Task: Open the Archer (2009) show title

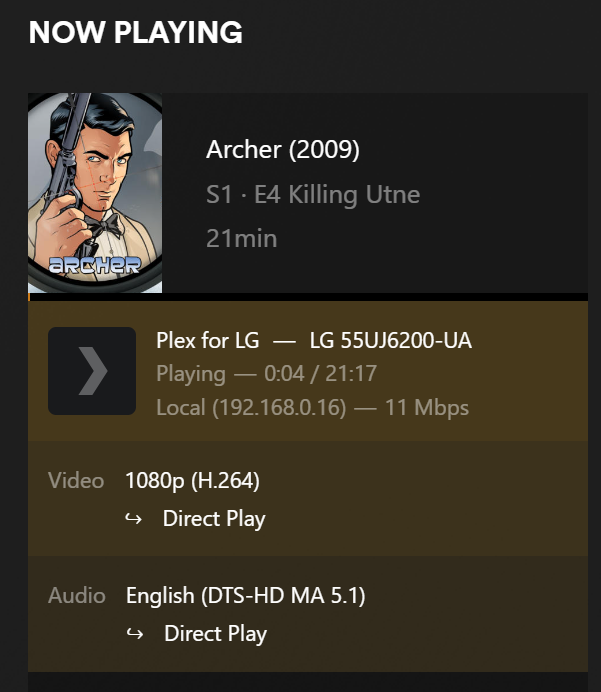Action: 283,150
